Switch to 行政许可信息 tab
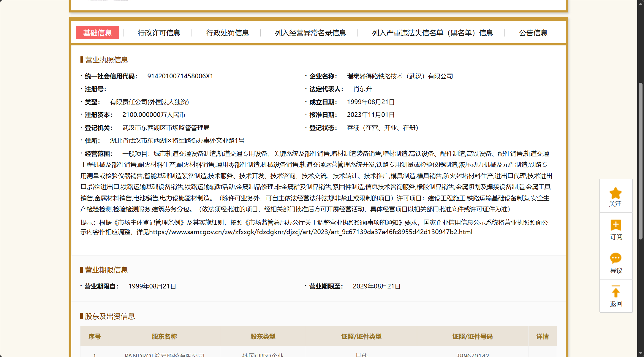This screenshot has width=644, height=357. [159, 33]
